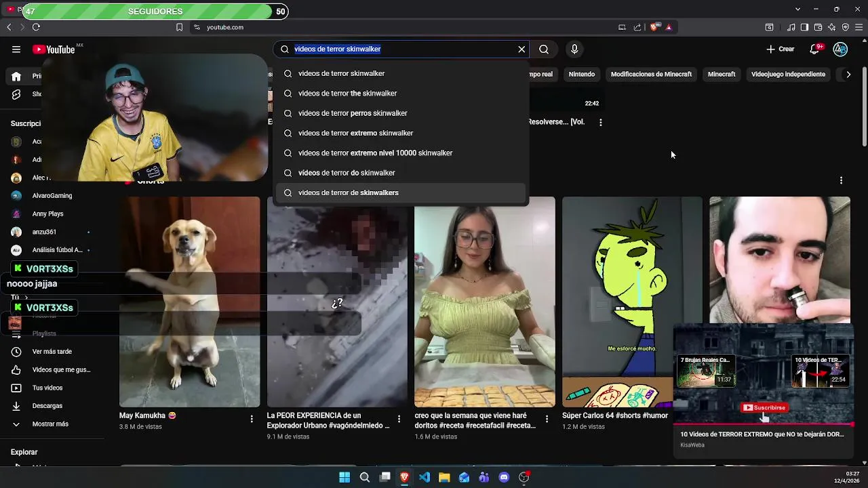
Task: Expand sidebar with Mostrar más
Action: (50, 424)
